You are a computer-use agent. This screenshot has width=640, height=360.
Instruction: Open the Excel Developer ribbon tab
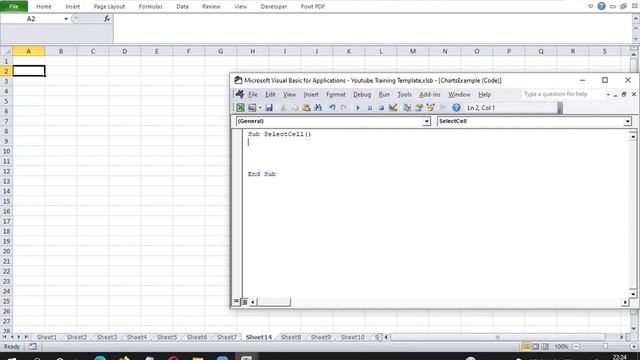(x=274, y=7)
